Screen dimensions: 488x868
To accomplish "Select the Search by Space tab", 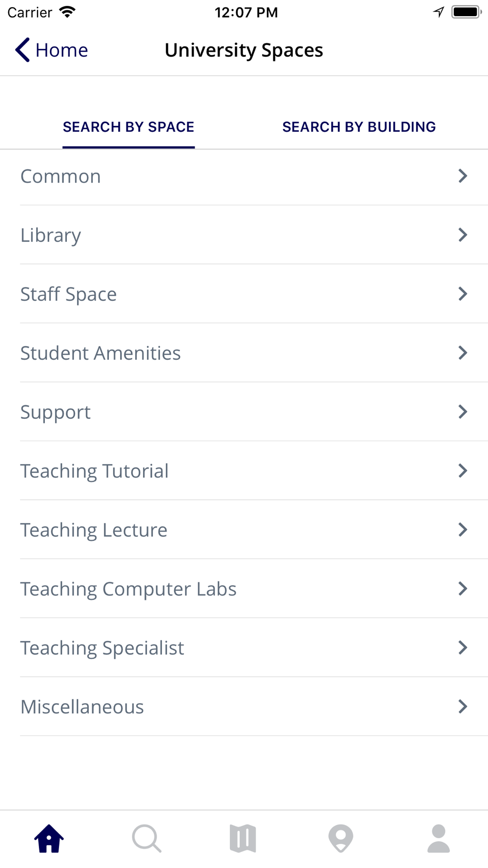I will point(128,127).
